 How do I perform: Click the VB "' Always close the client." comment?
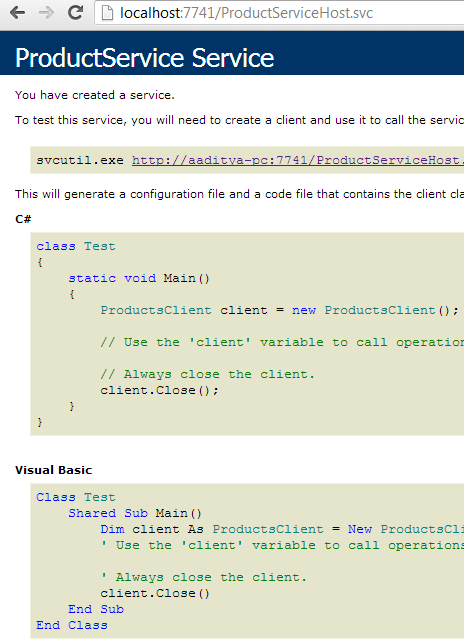pyautogui.click(x=204, y=577)
